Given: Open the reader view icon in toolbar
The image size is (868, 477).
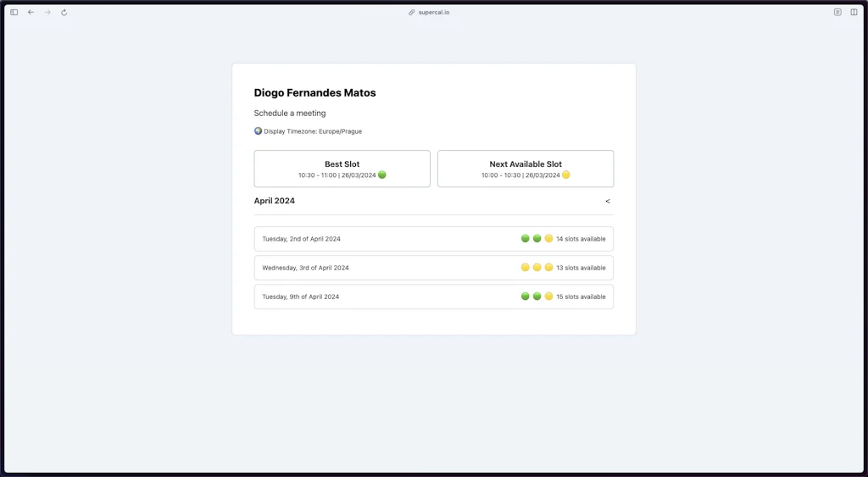Looking at the screenshot, I should pos(837,13).
